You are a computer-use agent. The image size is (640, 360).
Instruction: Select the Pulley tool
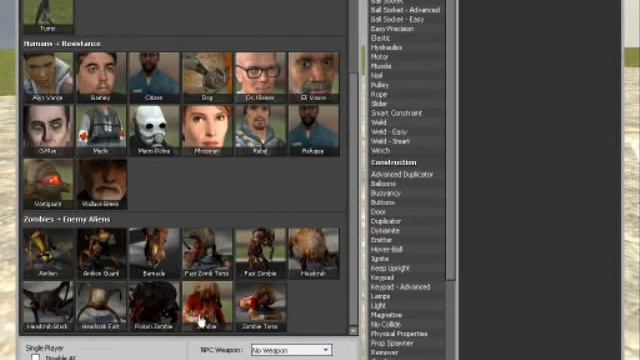[380, 85]
